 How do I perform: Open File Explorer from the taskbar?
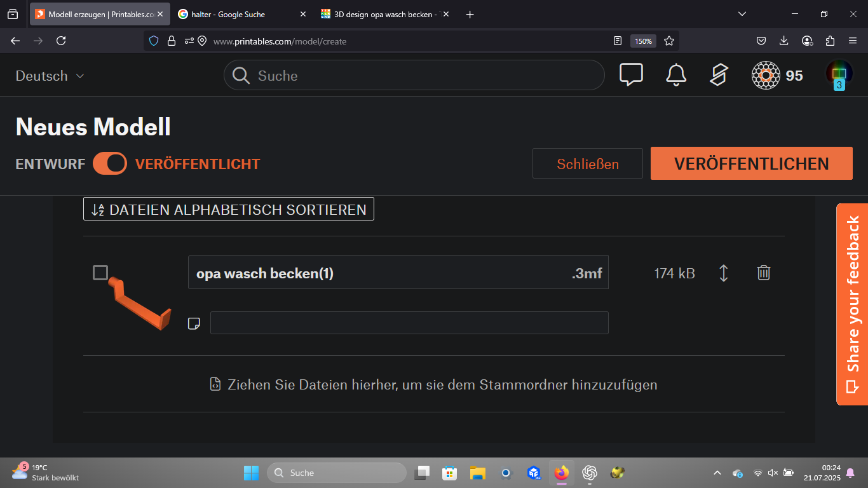tap(478, 473)
